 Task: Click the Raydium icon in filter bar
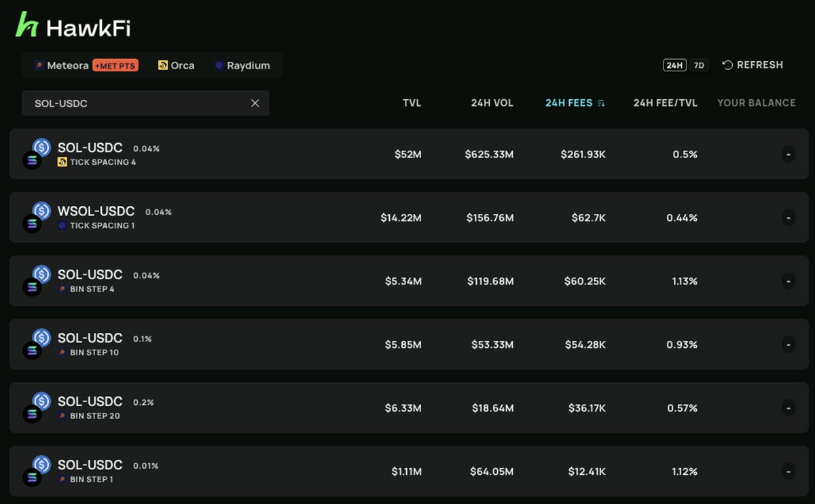tap(219, 65)
